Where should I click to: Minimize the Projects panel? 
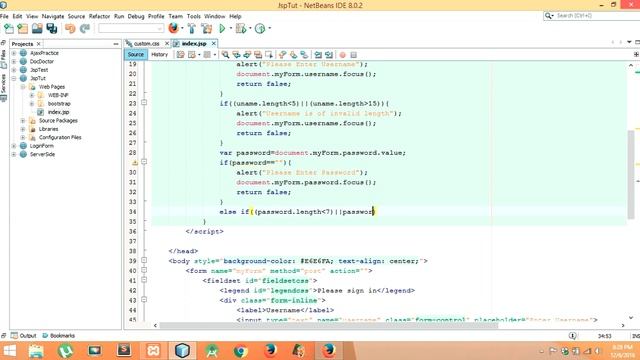116,44
